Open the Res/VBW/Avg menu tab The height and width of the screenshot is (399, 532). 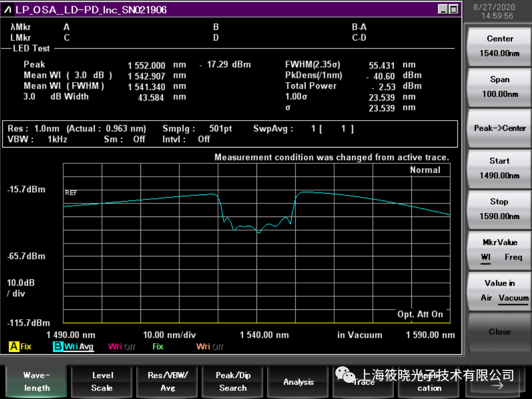tap(168, 382)
